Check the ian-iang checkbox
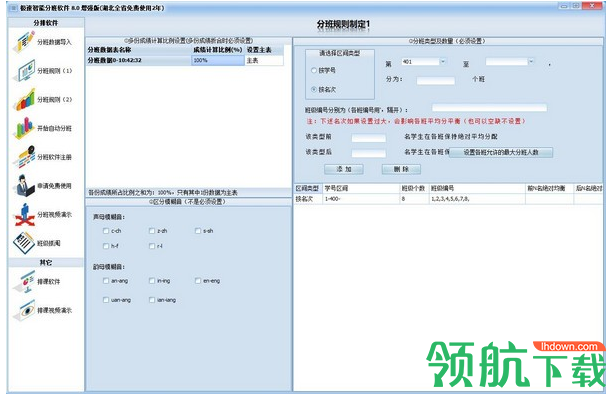This screenshot has width=606, height=394. [x=152, y=300]
